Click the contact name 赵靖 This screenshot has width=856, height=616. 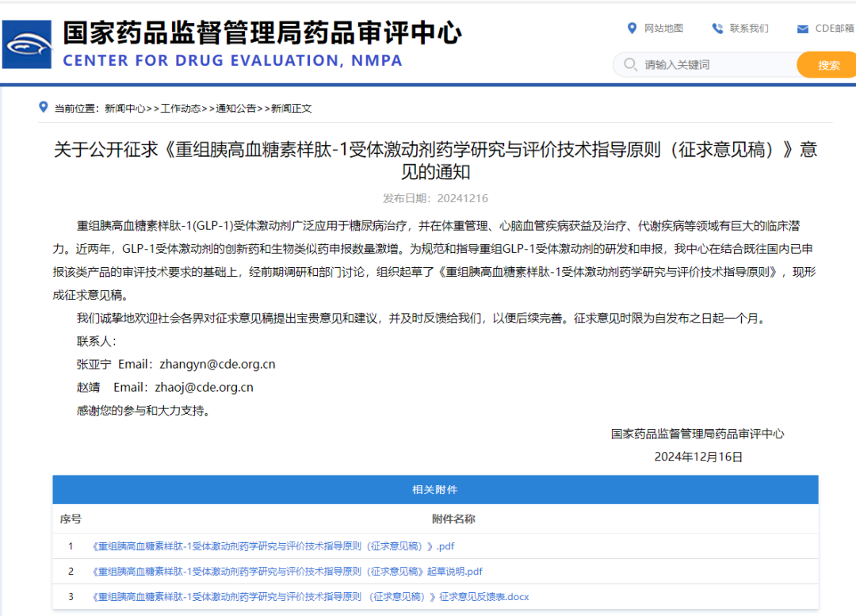pos(89,387)
